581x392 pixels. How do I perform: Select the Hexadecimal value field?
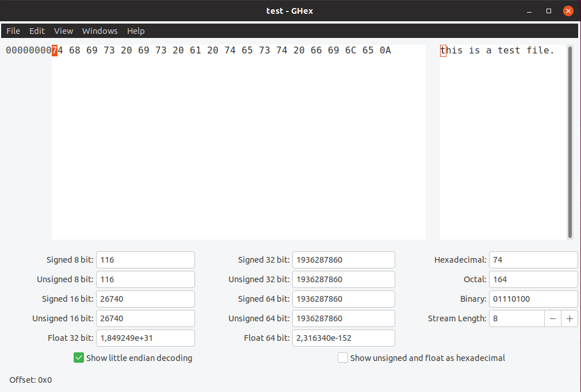click(533, 260)
